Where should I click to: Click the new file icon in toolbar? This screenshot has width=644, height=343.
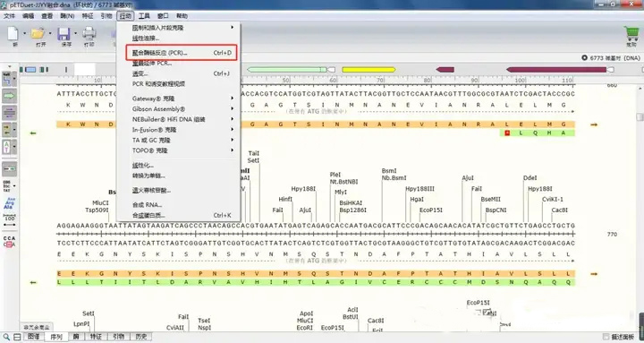pos(13,34)
